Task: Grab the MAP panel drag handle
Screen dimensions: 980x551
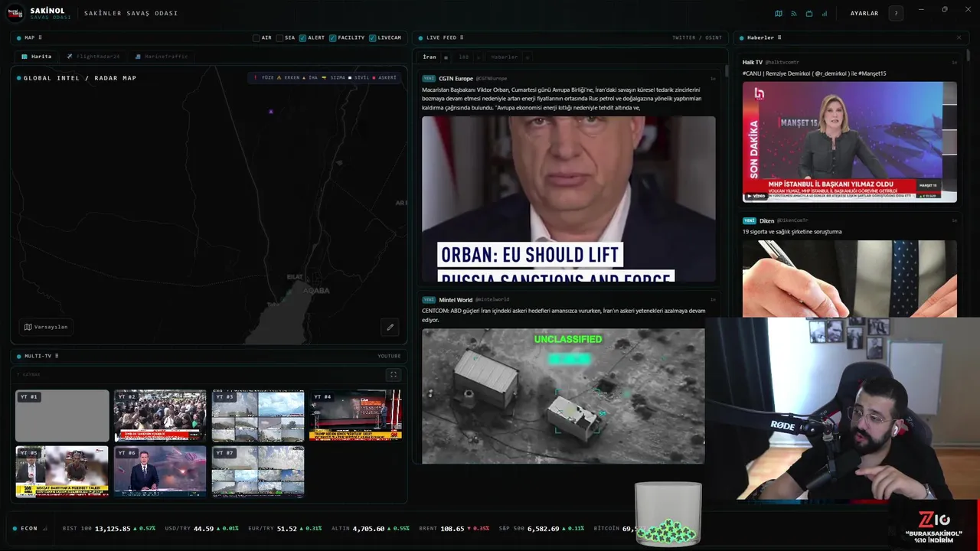Action: (40, 37)
